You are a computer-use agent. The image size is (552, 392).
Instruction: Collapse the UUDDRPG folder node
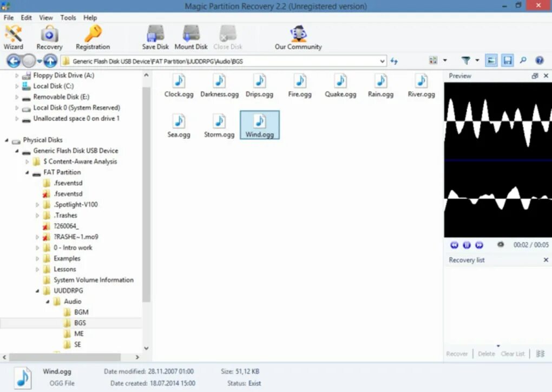[37, 291]
